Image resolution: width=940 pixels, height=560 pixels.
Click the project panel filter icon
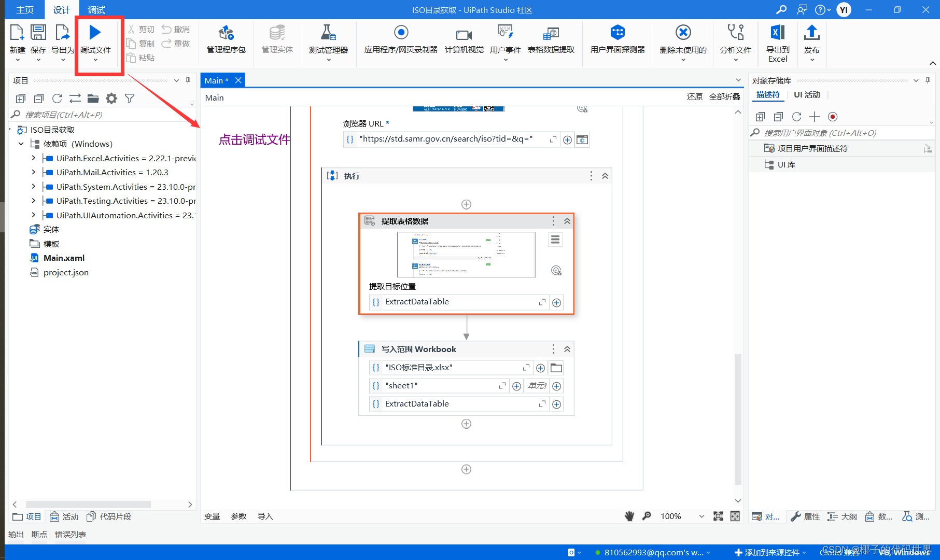pyautogui.click(x=130, y=99)
